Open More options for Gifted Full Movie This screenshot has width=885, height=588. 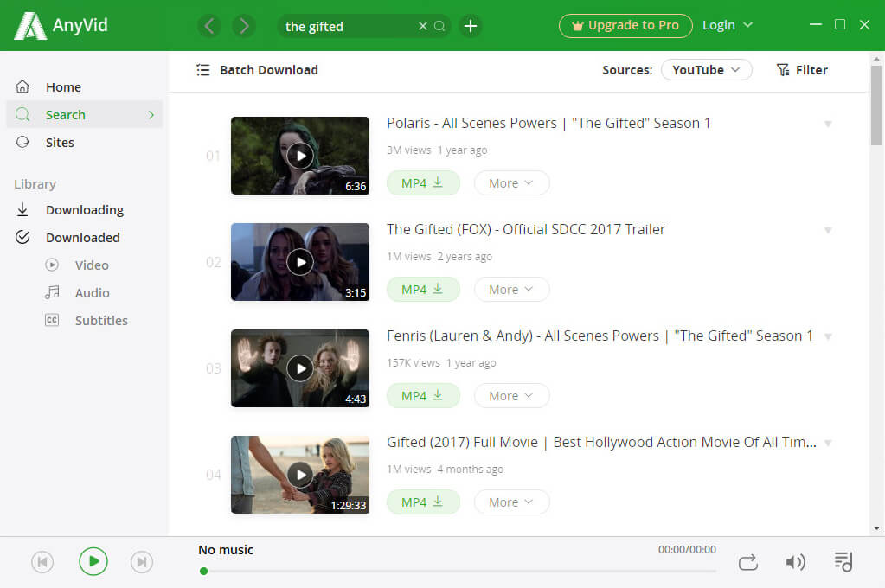pyautogui.click(x=511, y=502)
